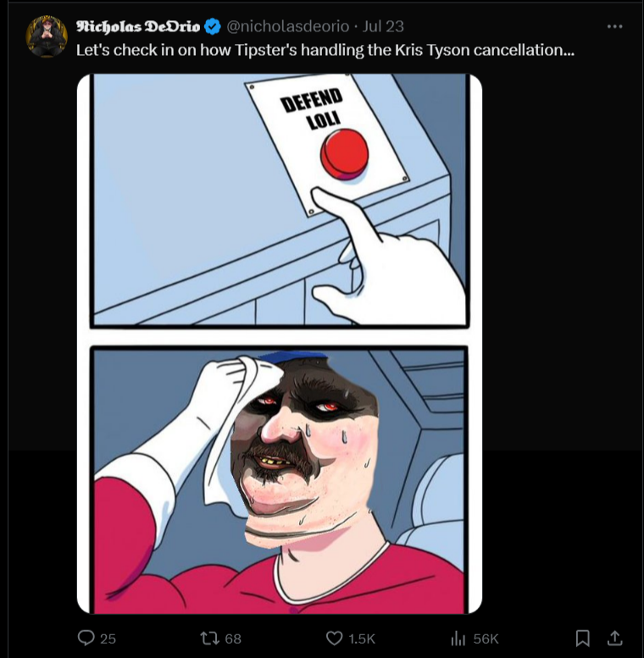Expand the meme's top panel with red button
This screenshot has width=644, height=658.
click(x=279, y=200)
